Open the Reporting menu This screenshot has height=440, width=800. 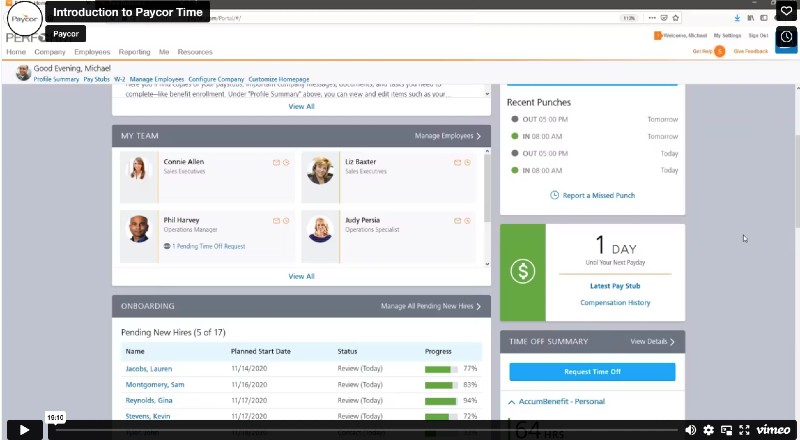[x=135, y=52]
